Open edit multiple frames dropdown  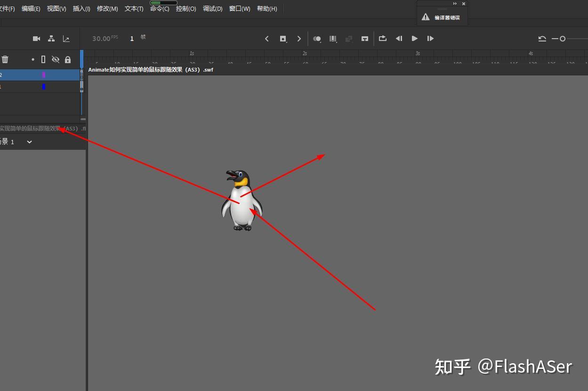(x=333, y=39)
